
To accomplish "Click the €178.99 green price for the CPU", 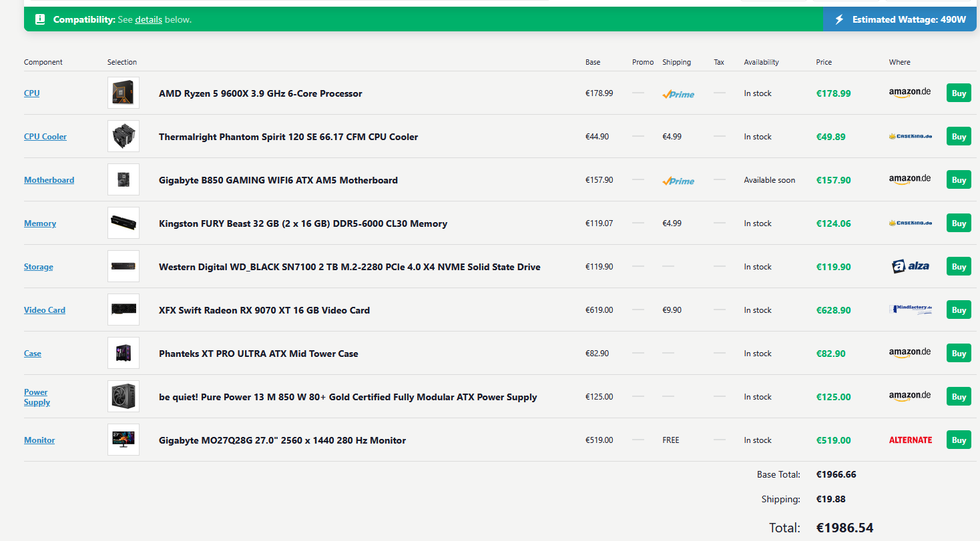I will [833, 93].
